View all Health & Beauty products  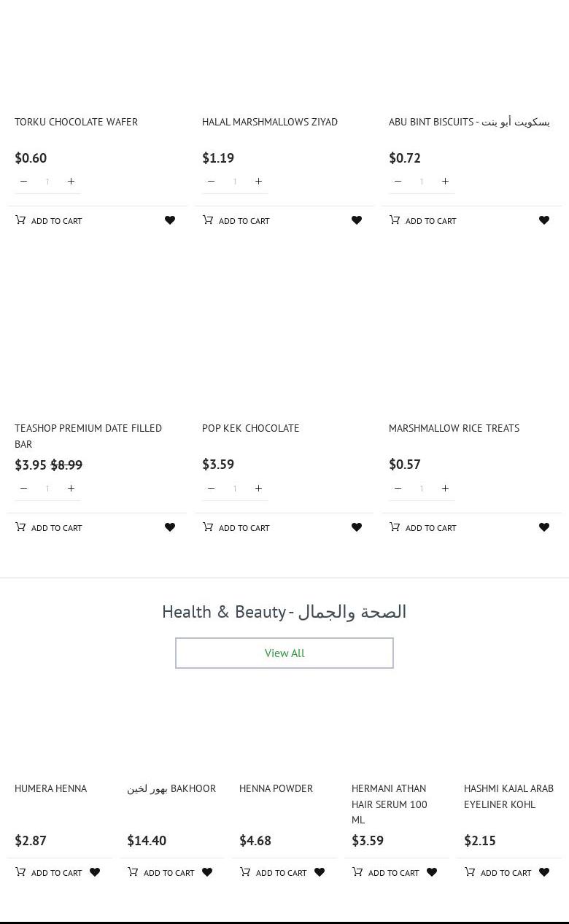(x=284, y=653)
